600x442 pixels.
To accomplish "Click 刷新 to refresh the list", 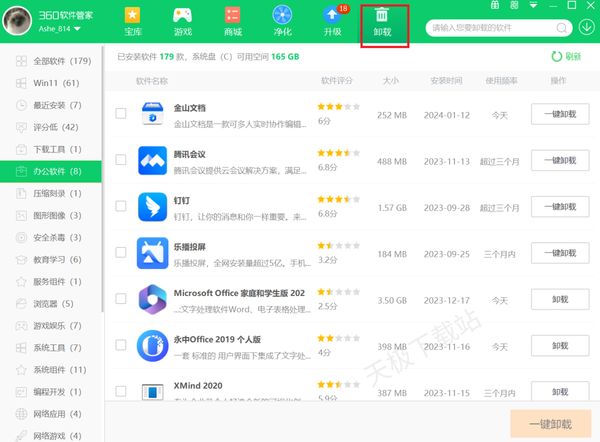I will pos(565,57).
